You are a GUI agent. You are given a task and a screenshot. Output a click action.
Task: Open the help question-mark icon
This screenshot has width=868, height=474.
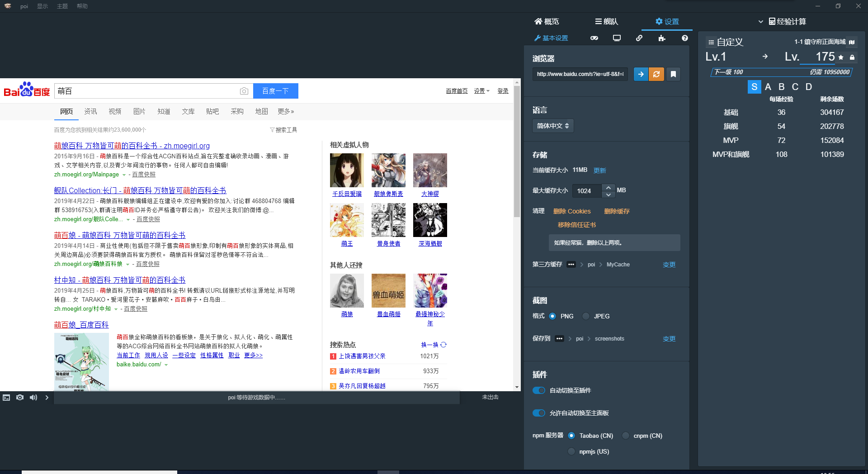684,38
